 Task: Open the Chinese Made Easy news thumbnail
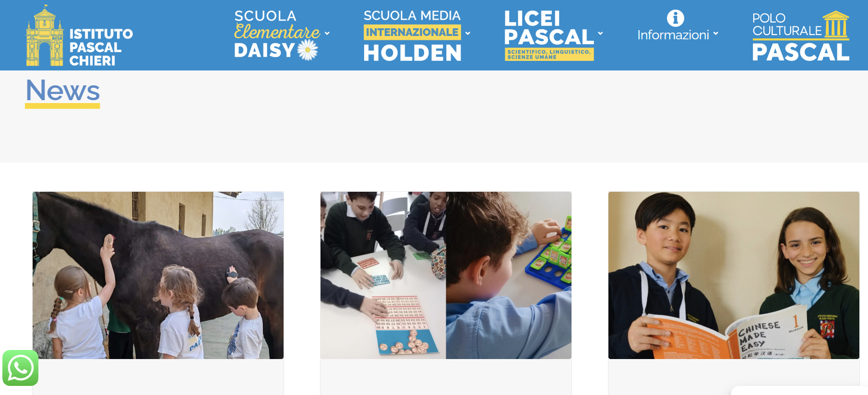734,275
